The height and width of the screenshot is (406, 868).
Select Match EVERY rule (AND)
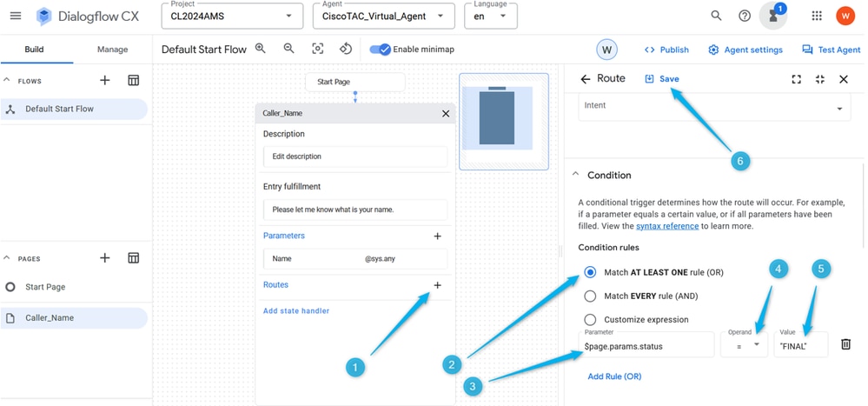pos(591,296)
